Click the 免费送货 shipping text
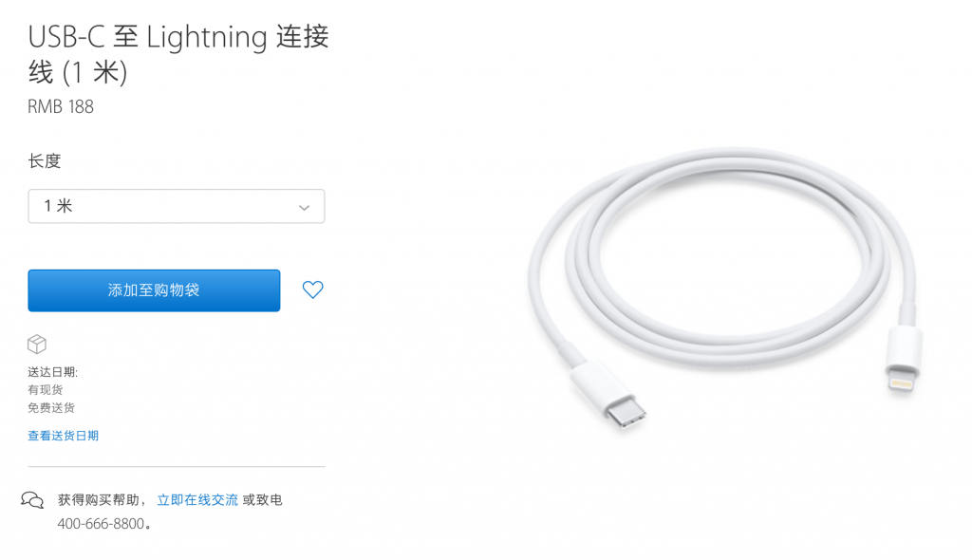Screen dimensions: 972x560 (51, 407)
